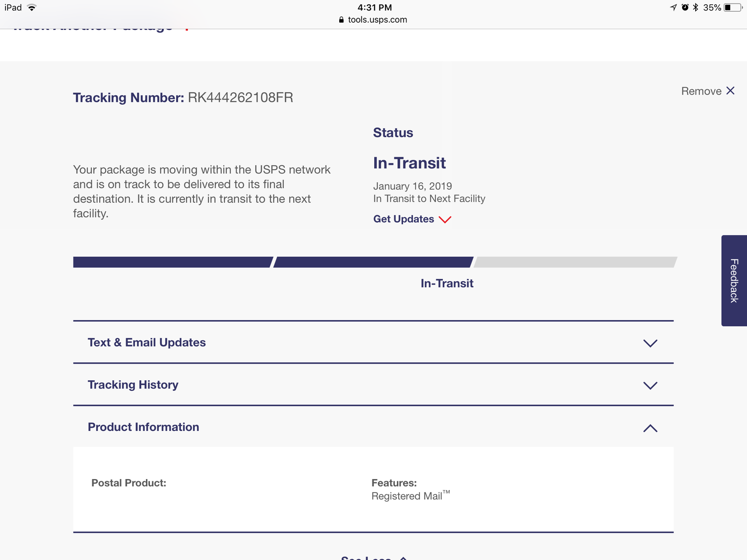The height and width of the screenshot is (560, 747).
Task: Tap the alarm clock status icon
Action: [685, 7]
